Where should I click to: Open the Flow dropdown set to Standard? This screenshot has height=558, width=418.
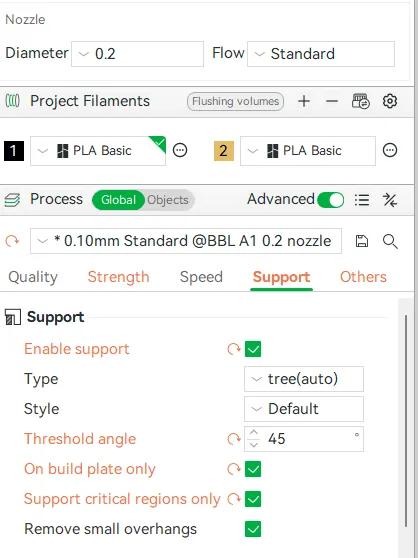[321, 54]
